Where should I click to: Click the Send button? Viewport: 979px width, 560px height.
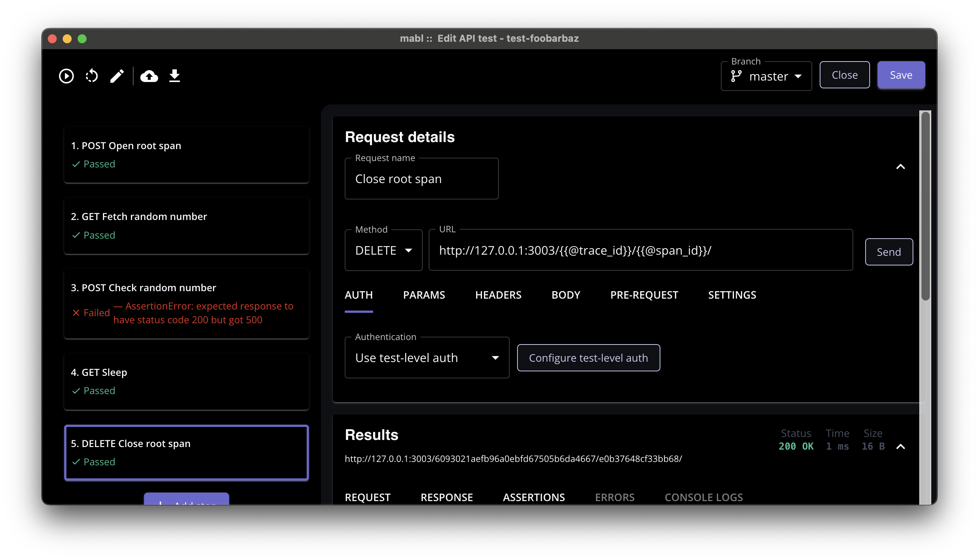(889, 252)
